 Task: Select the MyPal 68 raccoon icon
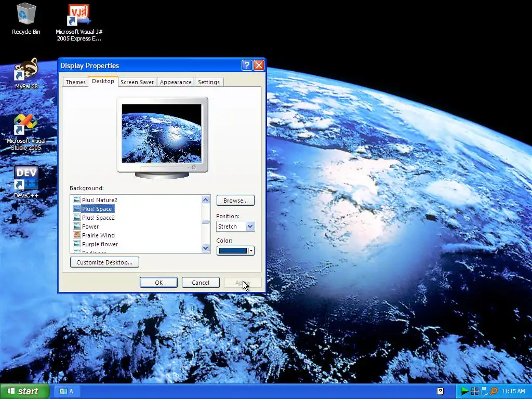[x=26, y=69]
